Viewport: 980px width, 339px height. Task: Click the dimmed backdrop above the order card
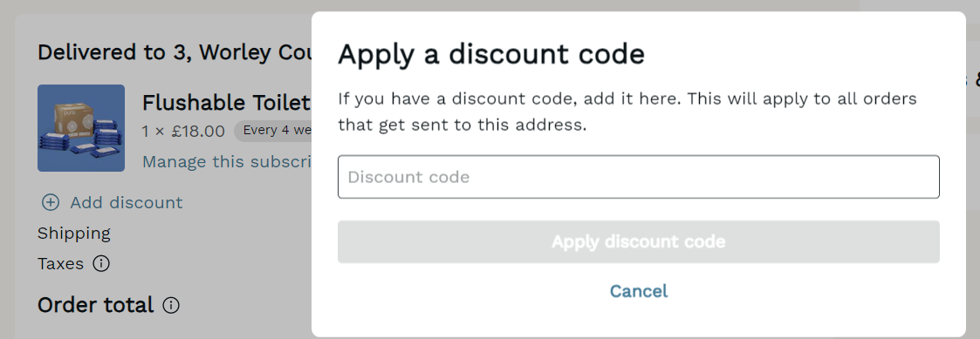(156, 6)
